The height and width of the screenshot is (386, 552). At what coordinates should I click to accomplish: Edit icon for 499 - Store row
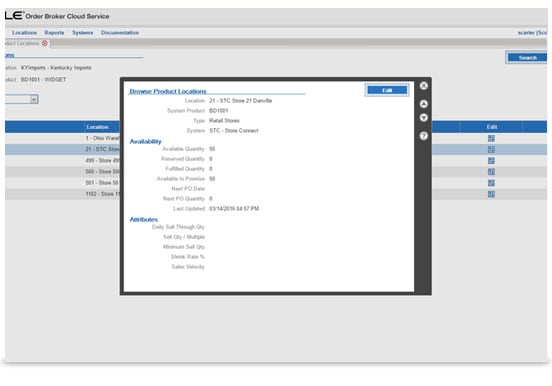pyautogui.click(x=491, y=161)
